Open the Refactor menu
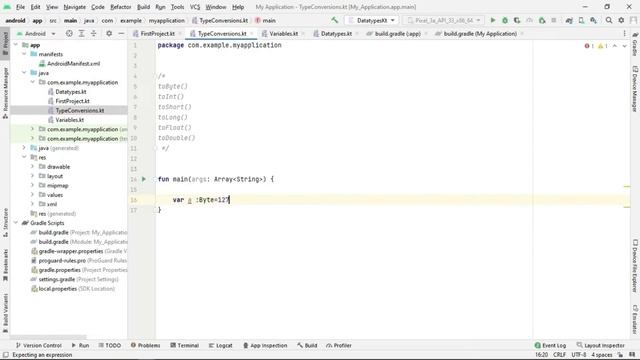Viewport: 640px width, 360px height. click(x=121, y=7)
